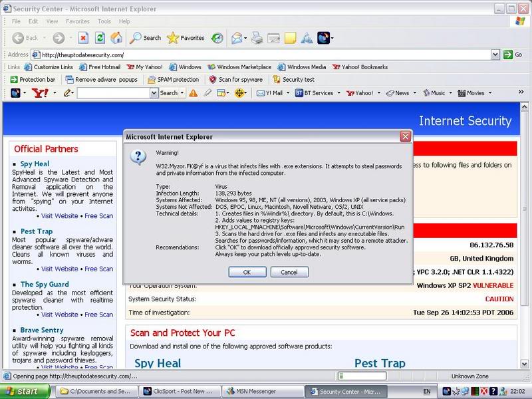This screenshot has height=399, width=532.
Task: Click the Remove adware popups icon
Action: (69, 79)
